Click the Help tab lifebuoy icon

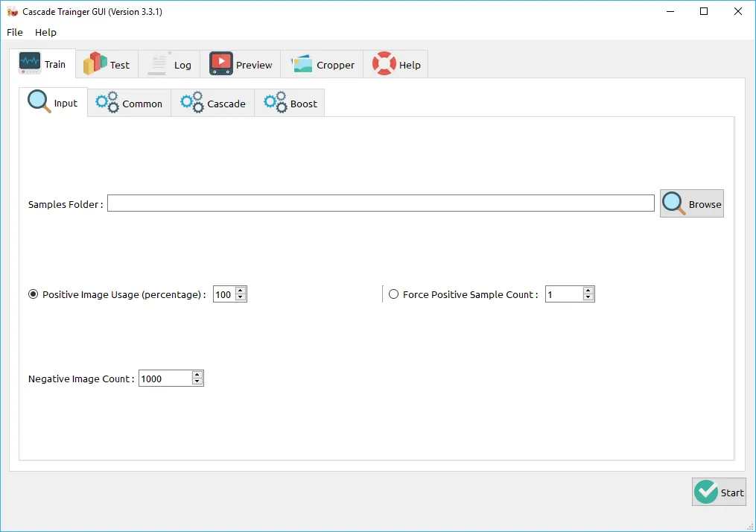click(x=384, y=63)
